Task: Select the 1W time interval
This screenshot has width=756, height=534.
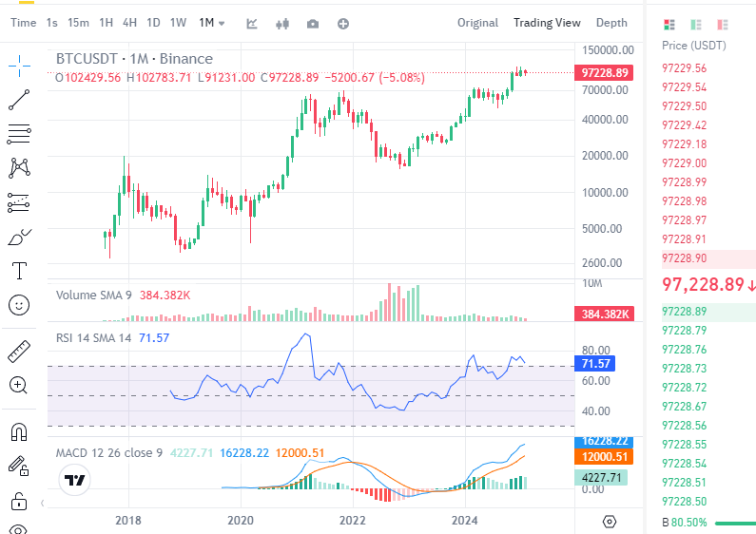Action: tap(179, 23)
